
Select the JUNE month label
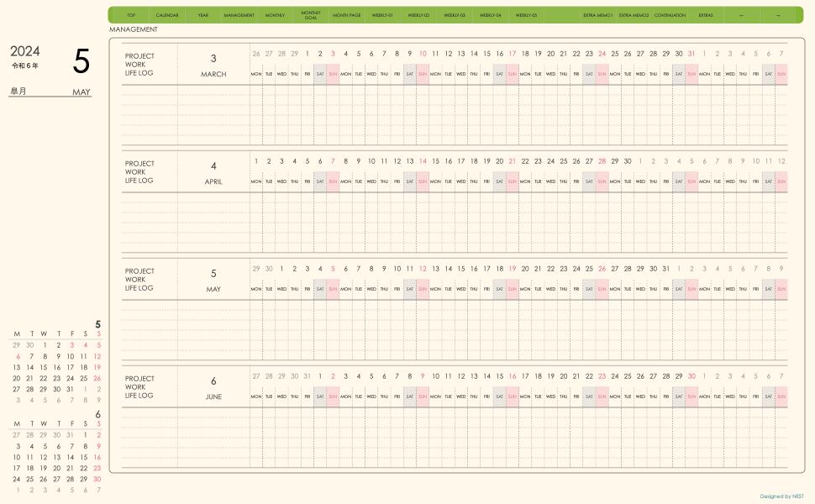coord(213,397)
